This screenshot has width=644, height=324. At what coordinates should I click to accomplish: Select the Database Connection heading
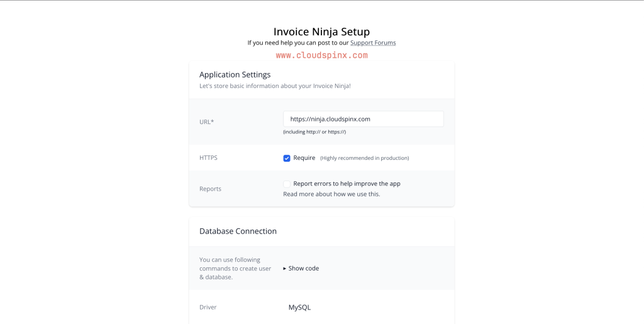[x=238, y=231]
